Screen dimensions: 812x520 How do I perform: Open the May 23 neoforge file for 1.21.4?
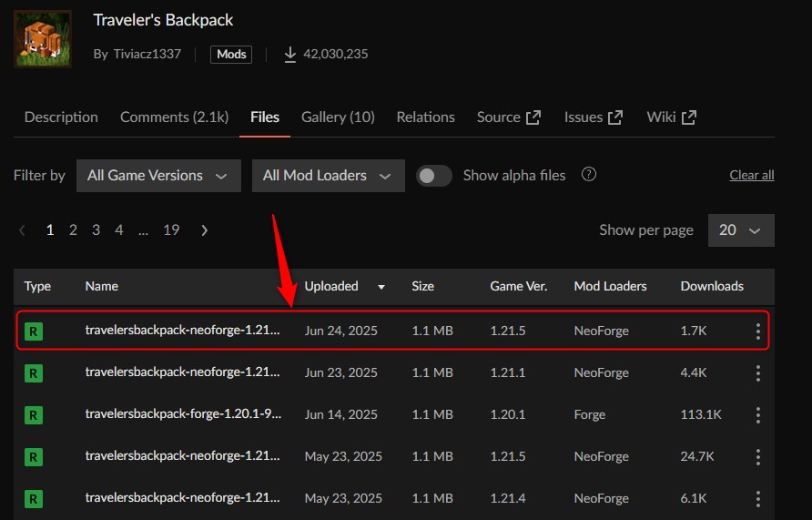click(x=182, y=498)
